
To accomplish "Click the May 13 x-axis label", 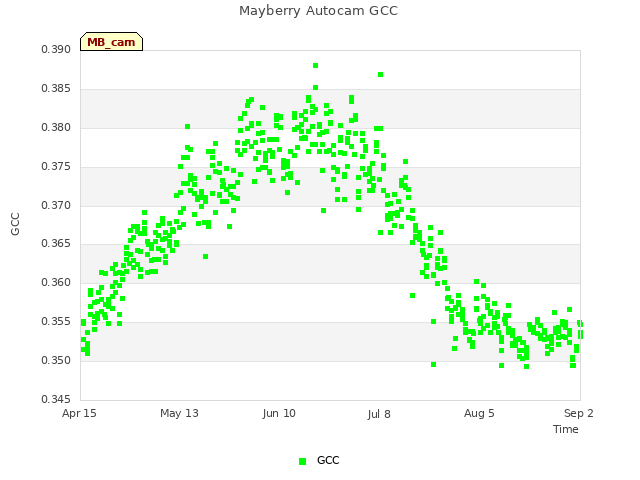I will click(x=179, y=413).
